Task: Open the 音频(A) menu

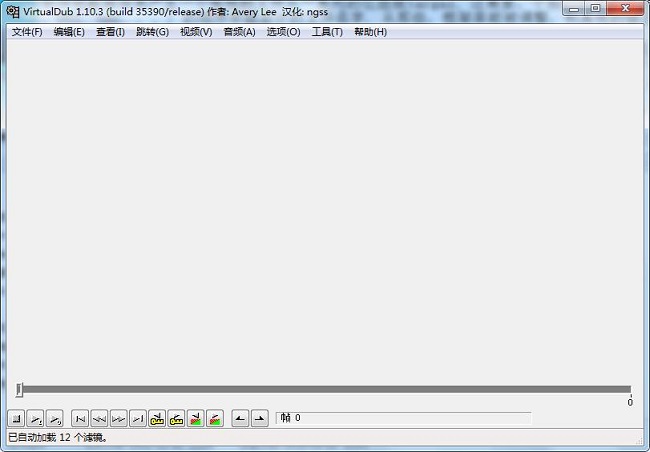Action: (x=239, y=32)
